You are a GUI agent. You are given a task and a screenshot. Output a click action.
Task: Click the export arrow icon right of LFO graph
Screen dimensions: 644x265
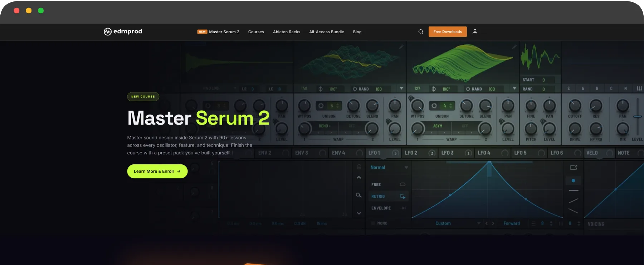574,167
